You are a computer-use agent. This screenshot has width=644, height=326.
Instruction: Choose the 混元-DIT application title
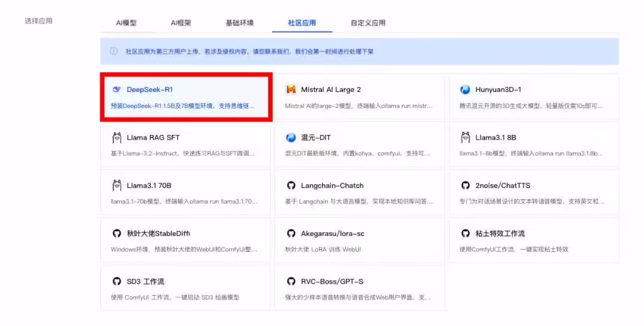316,138
